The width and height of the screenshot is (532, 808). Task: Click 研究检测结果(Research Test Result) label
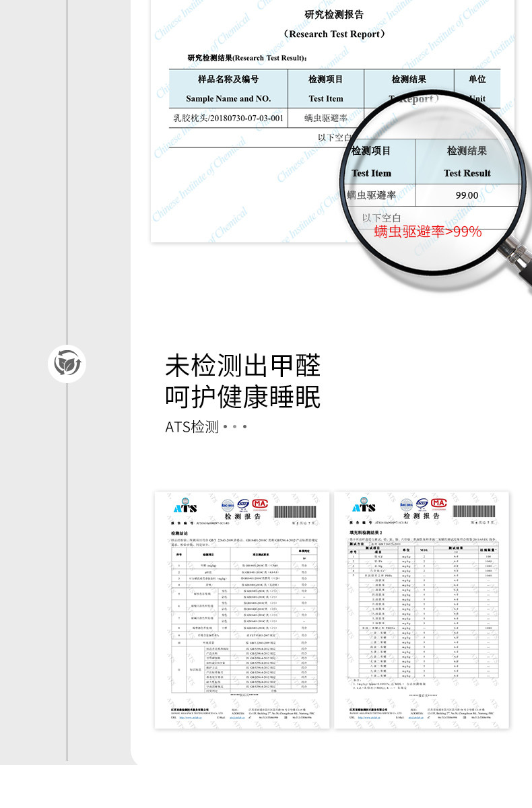point(247,58)
